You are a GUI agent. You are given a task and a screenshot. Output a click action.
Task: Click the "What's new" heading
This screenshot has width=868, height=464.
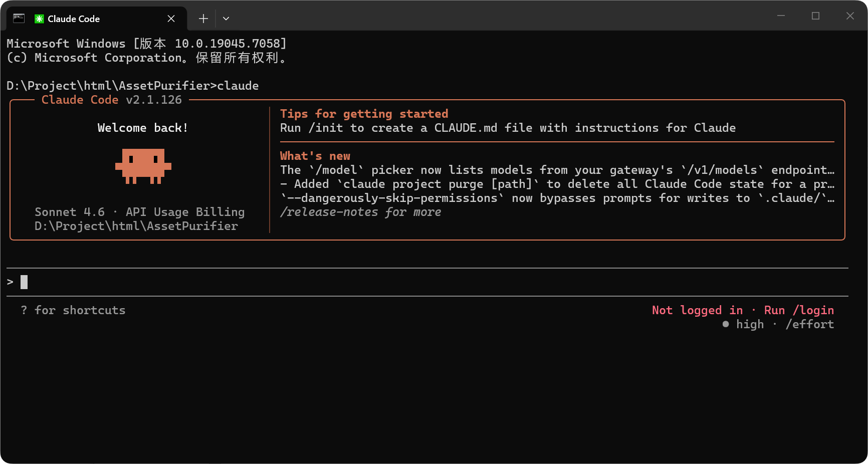click(315, 156)
